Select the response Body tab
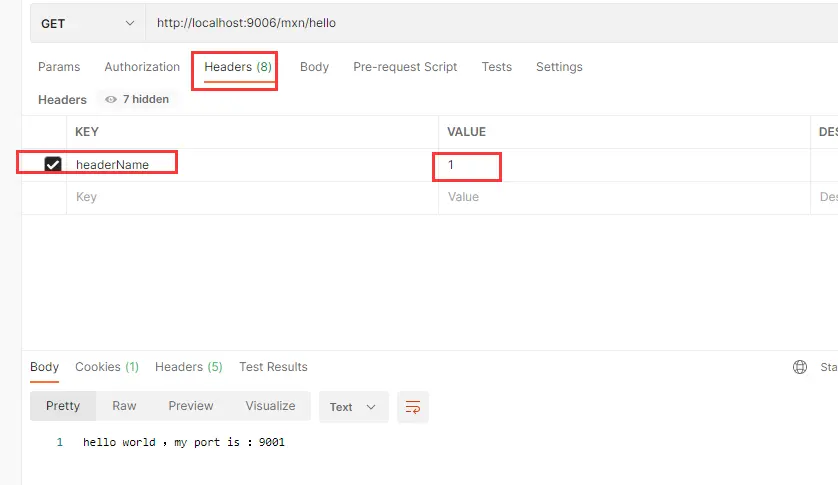 tap(44, 367)
